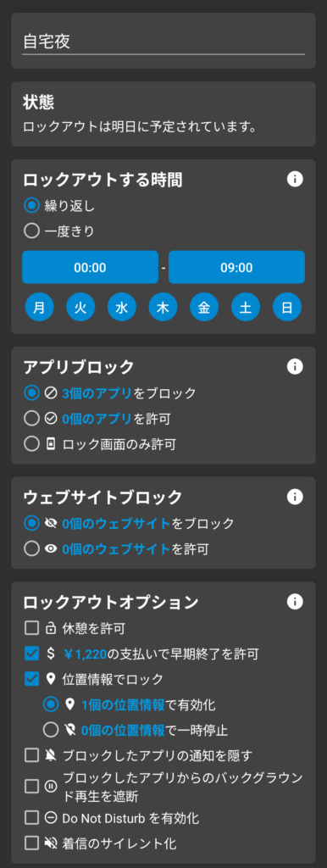Toggle the 月 weekday circle
This screenshot has width=327, height=868.
tap(39, 307)
